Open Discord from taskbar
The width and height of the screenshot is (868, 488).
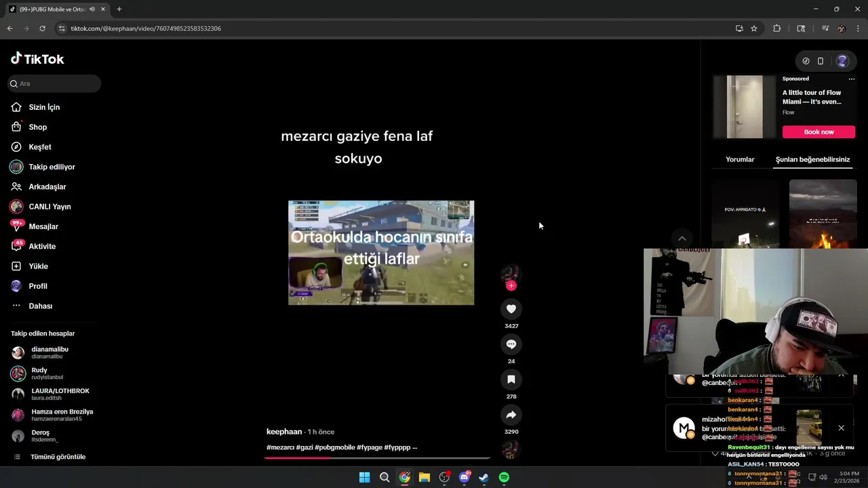(465, 477)
